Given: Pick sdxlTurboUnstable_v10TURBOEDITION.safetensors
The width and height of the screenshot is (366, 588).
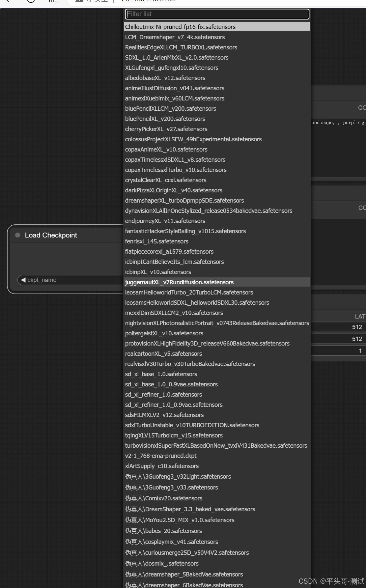Looking at the screenshot, I should tap(217, 425).
